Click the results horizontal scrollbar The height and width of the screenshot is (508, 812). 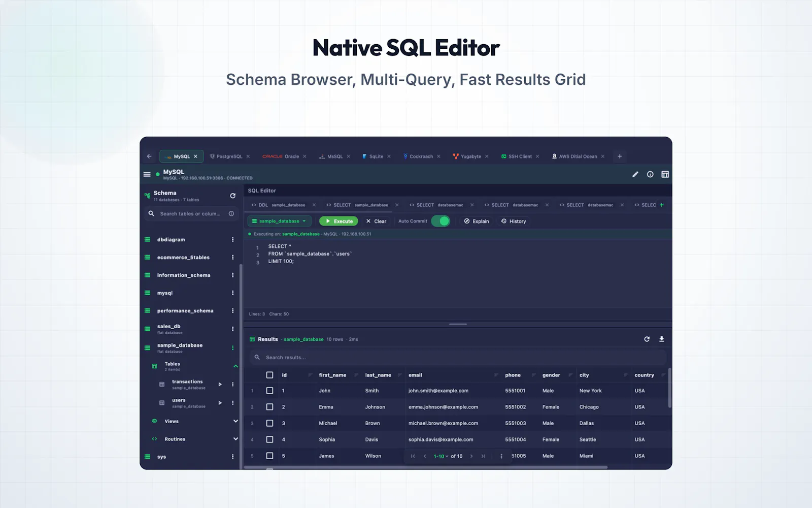(x=425, y=467)
